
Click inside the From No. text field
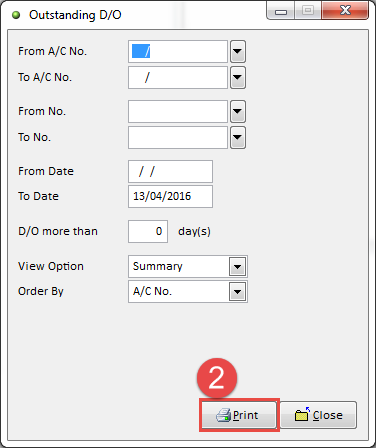178,111
